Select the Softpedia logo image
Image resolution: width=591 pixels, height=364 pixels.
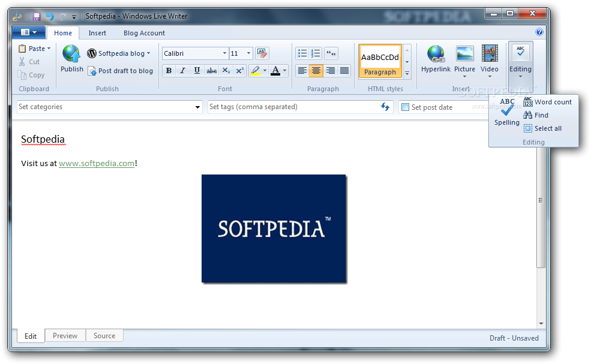(274, 228)
